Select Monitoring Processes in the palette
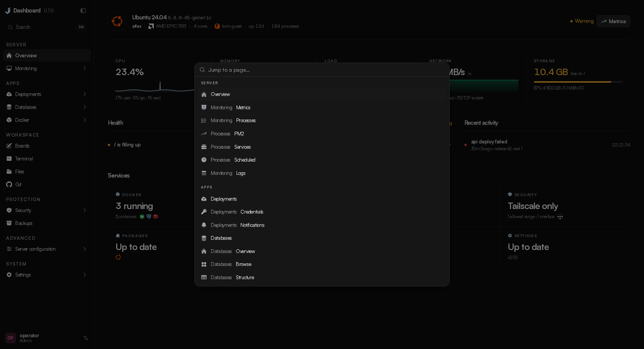The height and width of the screenshot is (349, 644). coord(322,120)
